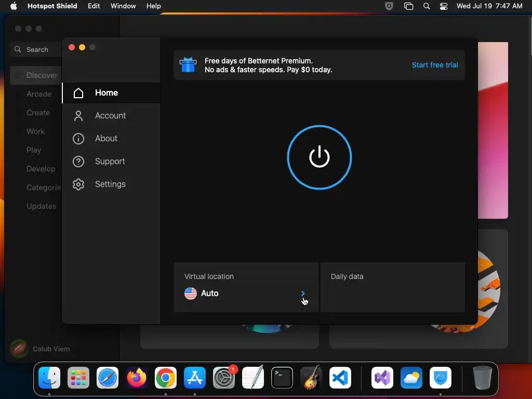Open Visual Studio from the Dock
The height and width of the screenshot is (399, 532).
tap(382, 378)
